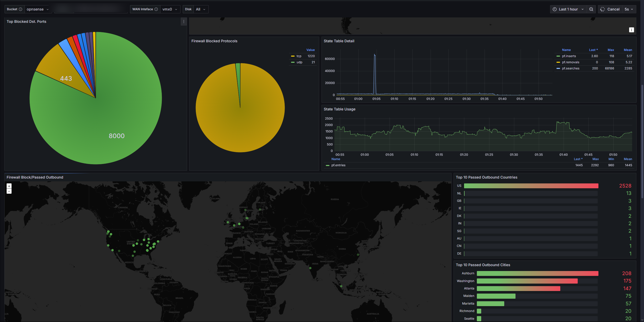Zoom out on the outbound map
The height and width of the screenshot is (322, 644).
9,191
